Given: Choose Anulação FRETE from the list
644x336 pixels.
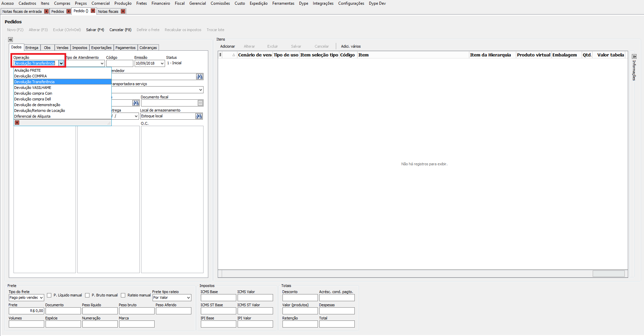Looking at the screenshot, I should 62,70.
